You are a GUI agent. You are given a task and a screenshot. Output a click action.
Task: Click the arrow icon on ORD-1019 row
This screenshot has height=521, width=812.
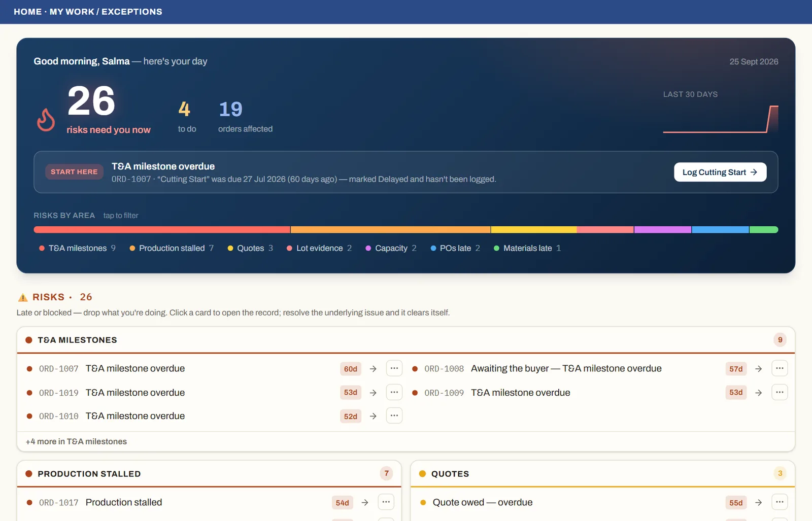373,393
